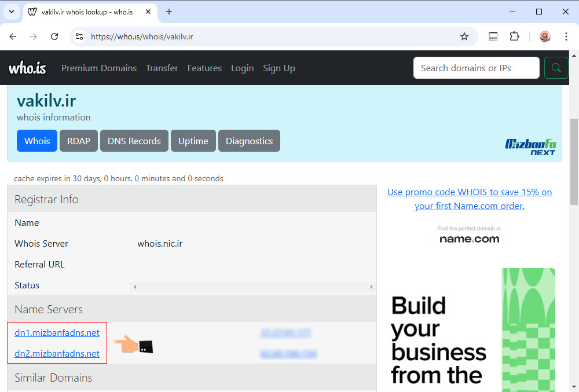Image resolution: width=579 pixels, height=392 pixels.
Task: Open Features menu item
Action: coord(204,68)
